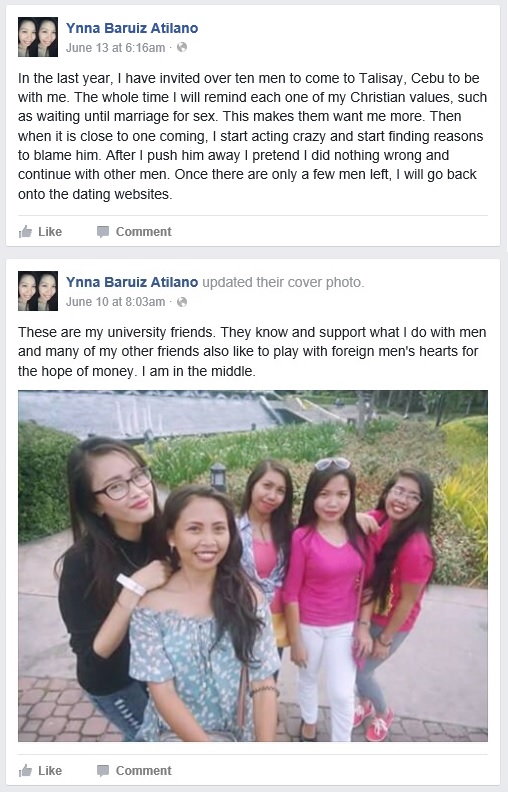Click the caption text about university friends
508x792 pixels.
[252, 352]
